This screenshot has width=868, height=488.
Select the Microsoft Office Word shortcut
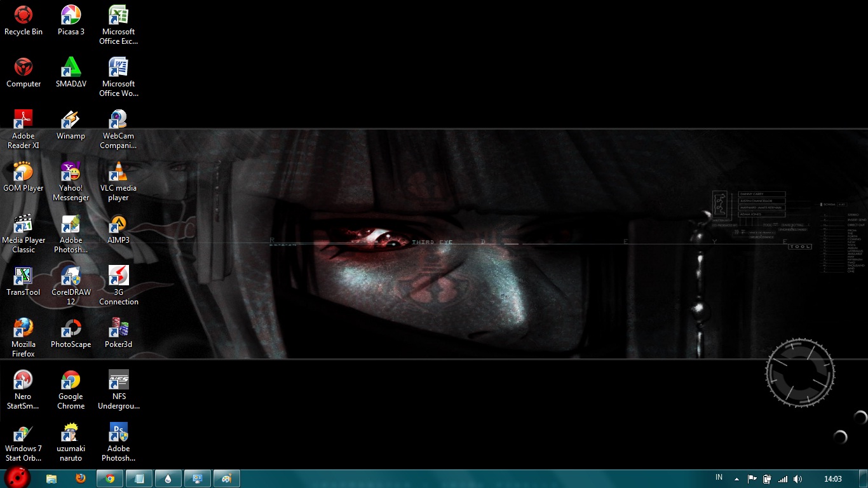click(x=118, y=78)
